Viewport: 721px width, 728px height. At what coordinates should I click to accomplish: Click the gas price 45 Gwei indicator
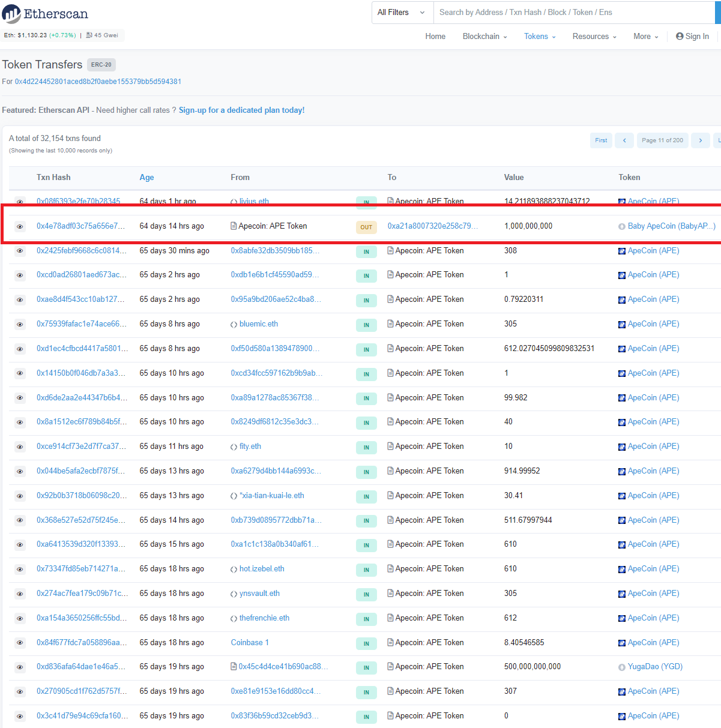[102, 35]
